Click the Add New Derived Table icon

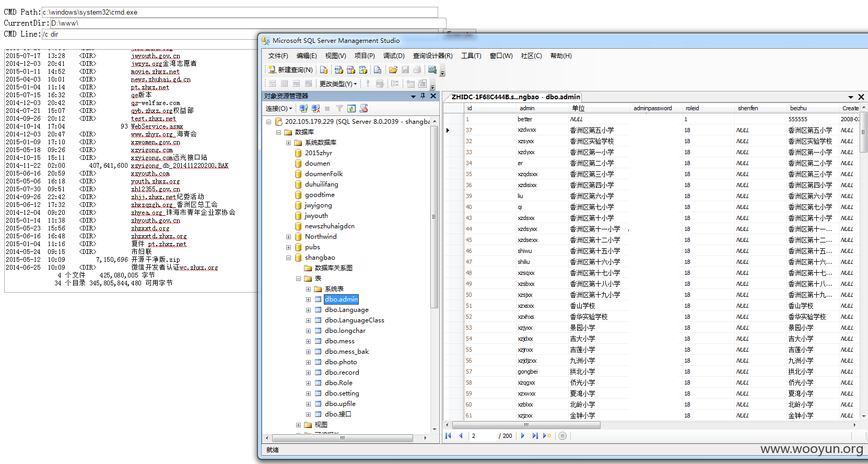423,84
